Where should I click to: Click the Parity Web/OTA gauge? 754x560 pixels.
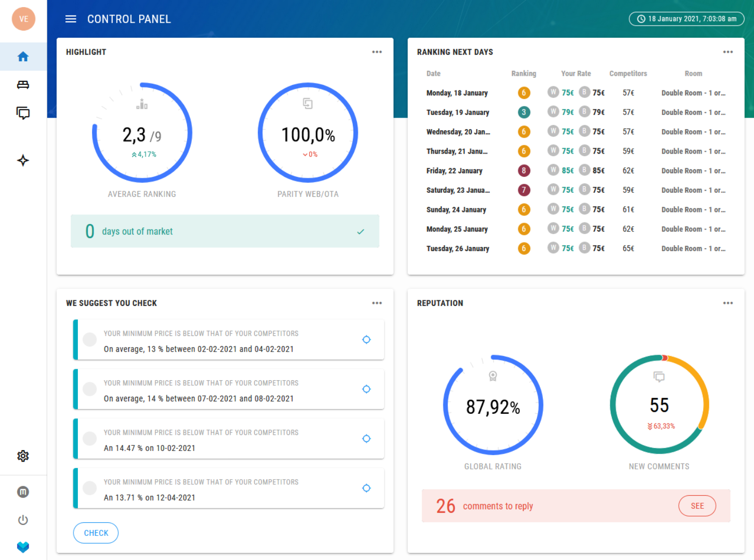pos(308,133)
